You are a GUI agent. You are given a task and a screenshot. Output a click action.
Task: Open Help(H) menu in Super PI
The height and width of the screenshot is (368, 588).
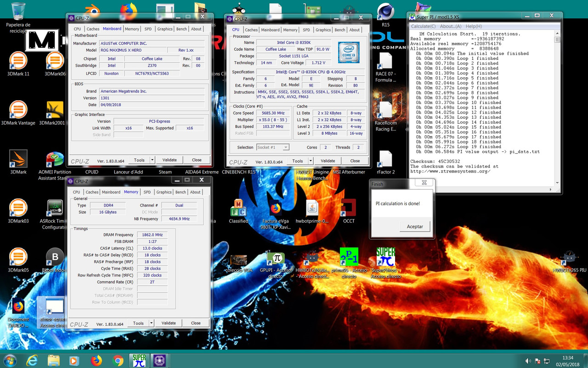coord(473,26)
